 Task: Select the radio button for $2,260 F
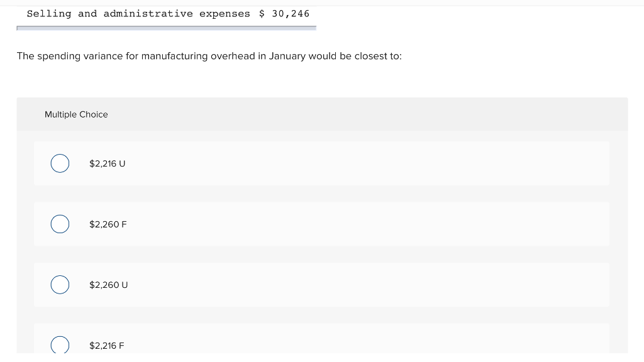60,224
